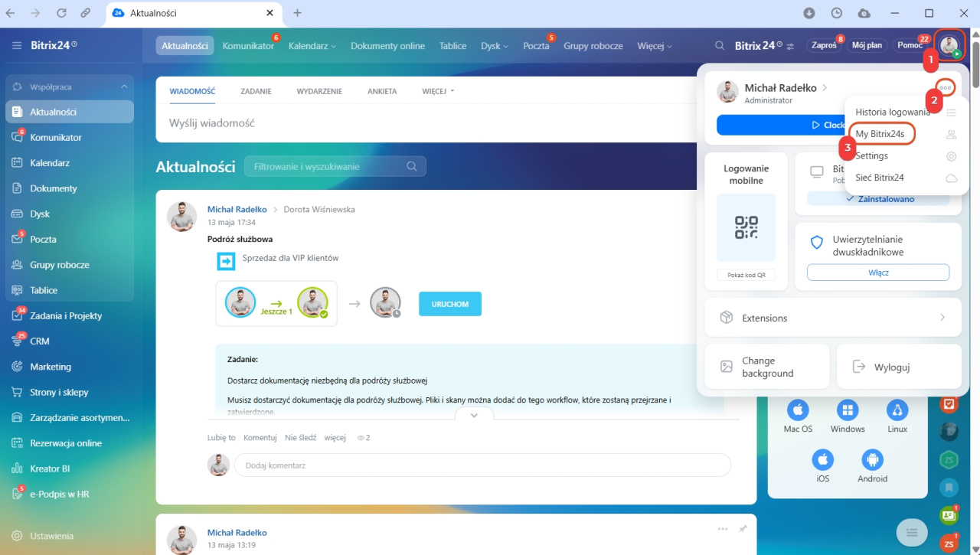Click the Marketing sidebar icon

pos(17,367)
